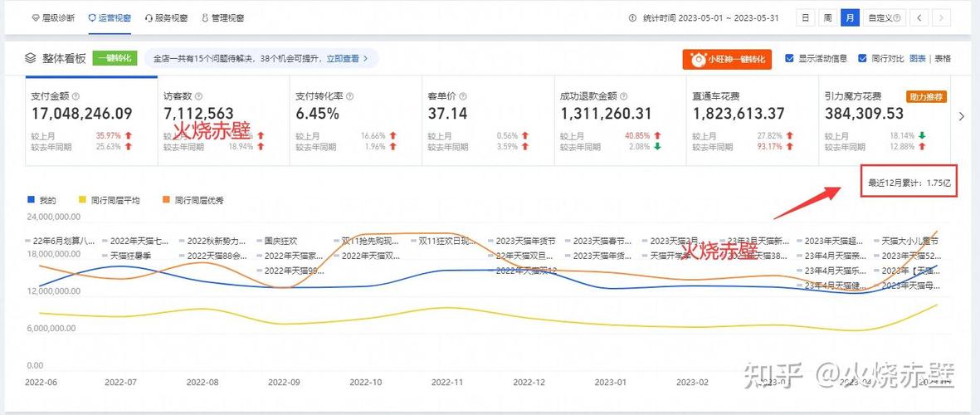Select 直通车花费 metric card

tap(753, 121)
